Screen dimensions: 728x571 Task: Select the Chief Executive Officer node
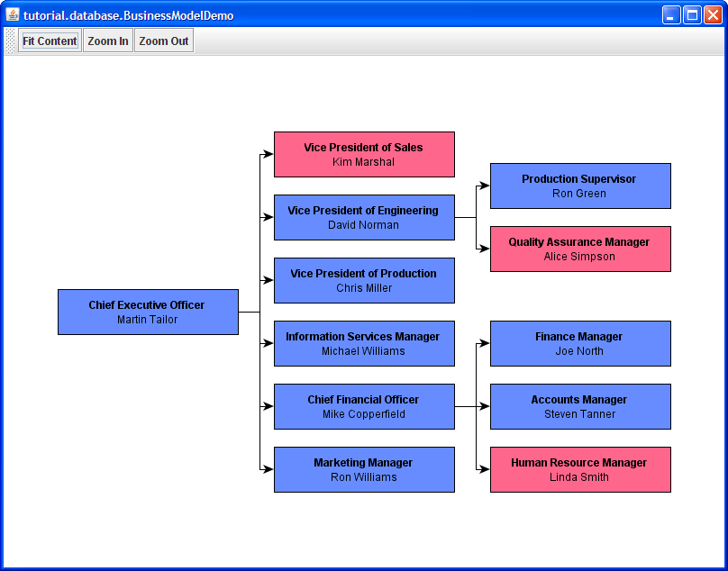[148, 312]
